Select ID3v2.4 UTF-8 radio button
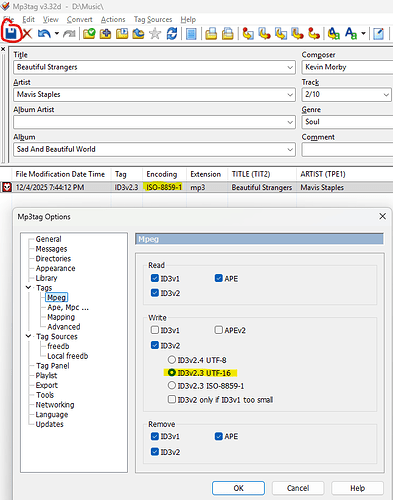This screenshot has height=500, width=393. [x=172, y=360]
